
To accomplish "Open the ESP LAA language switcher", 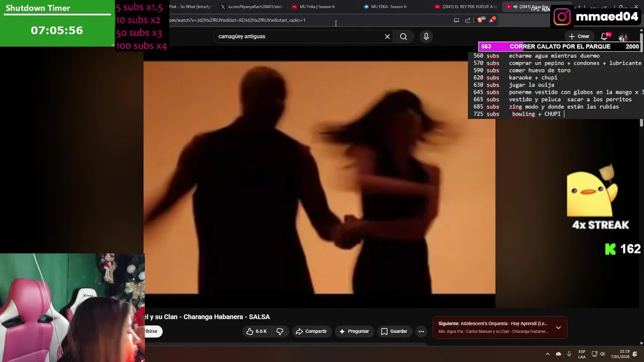I will [582, 354].
